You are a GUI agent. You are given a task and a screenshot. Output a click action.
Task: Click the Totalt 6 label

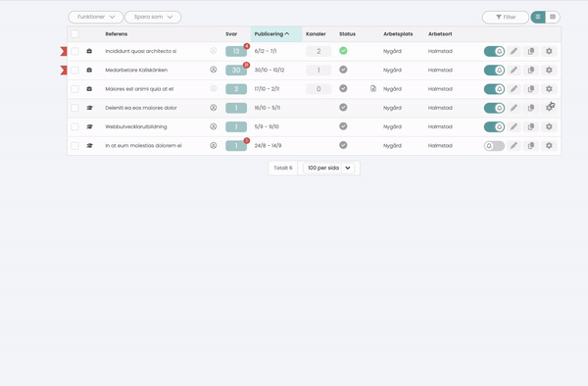(x=283, y=168)
